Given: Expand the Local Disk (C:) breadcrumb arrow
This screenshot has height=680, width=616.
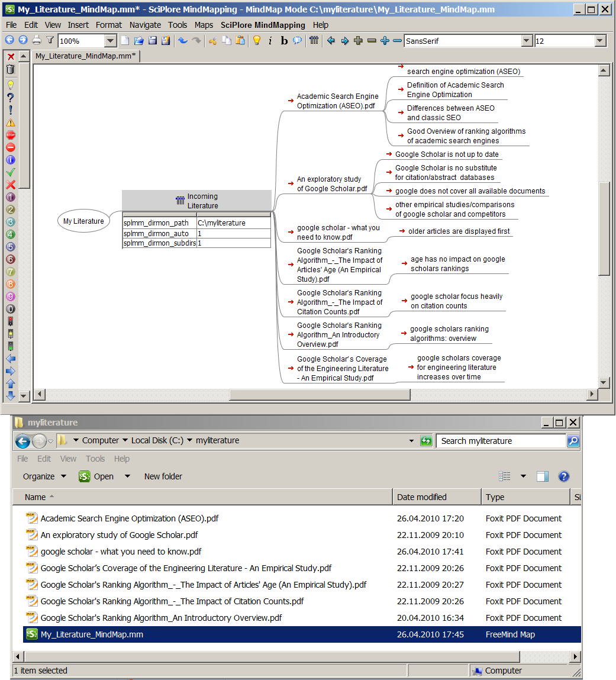Looking at the screenshot, I should 189,440.
